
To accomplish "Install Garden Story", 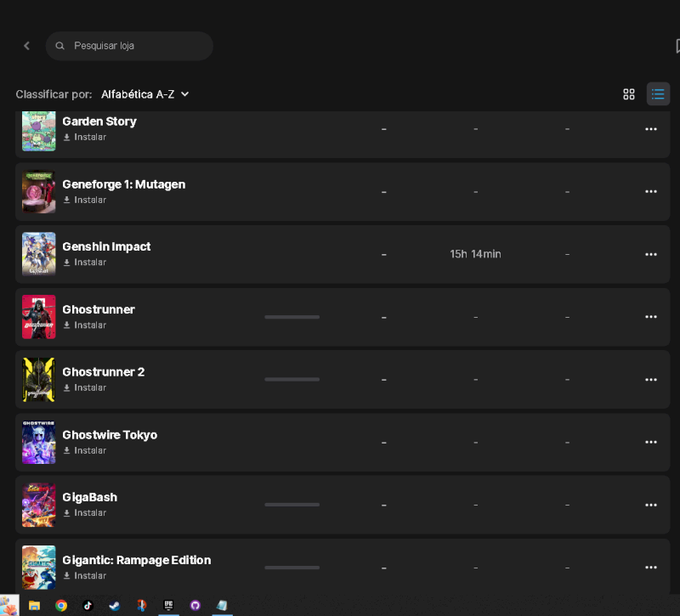I will [x=85, y=137].
